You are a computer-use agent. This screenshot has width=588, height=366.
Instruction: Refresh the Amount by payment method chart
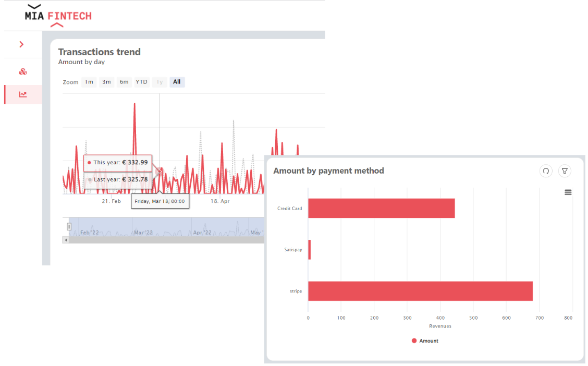[546, 170]
